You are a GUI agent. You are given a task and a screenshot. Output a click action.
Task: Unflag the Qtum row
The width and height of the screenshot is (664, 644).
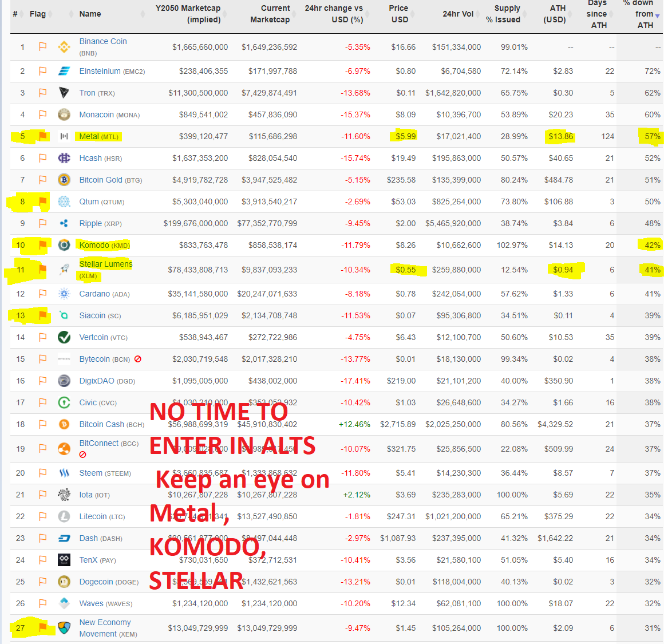tap(42, 201)
